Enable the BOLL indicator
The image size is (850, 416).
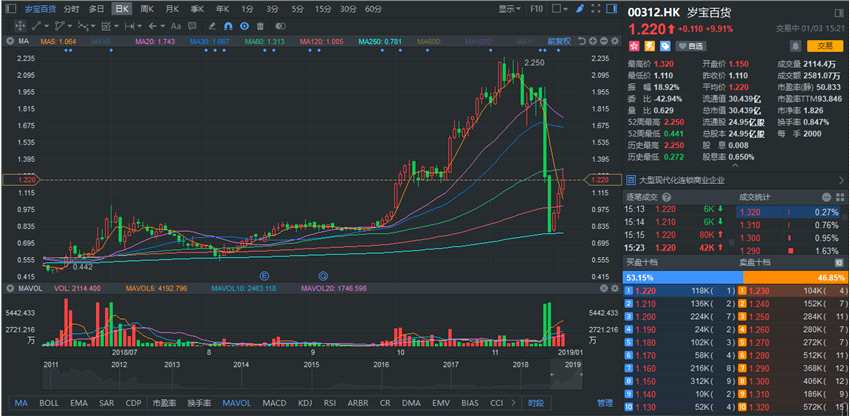[49, 403]
